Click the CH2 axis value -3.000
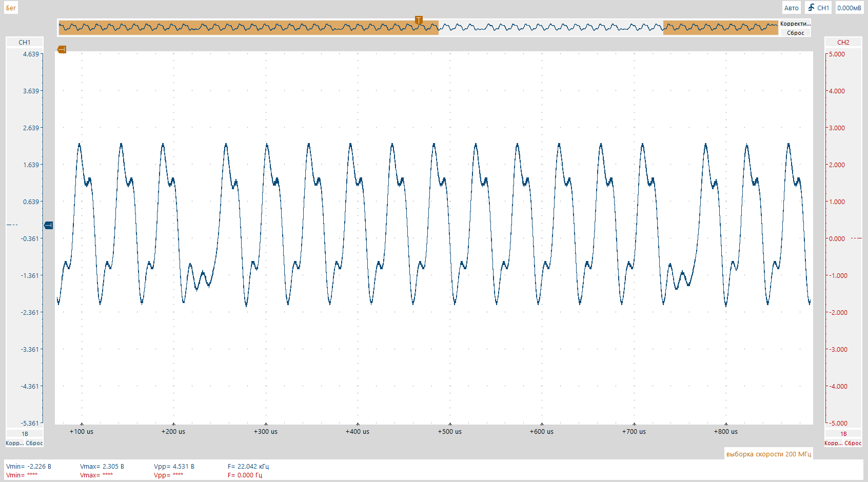 (838, 349)
